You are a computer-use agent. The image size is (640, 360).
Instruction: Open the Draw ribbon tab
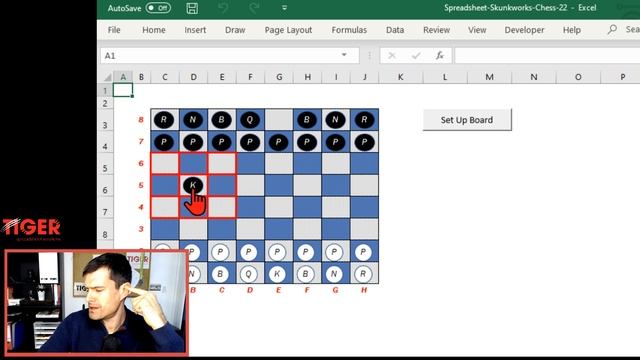(235, 30)
